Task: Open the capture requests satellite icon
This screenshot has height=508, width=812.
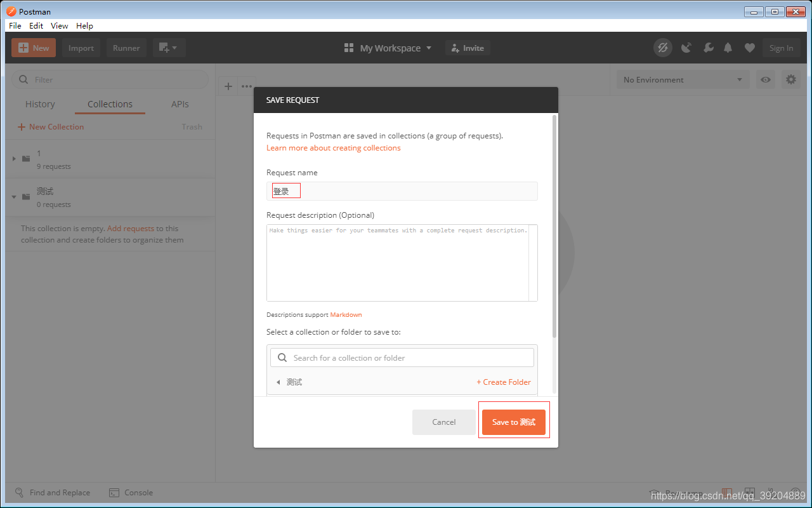Action: 686,48
